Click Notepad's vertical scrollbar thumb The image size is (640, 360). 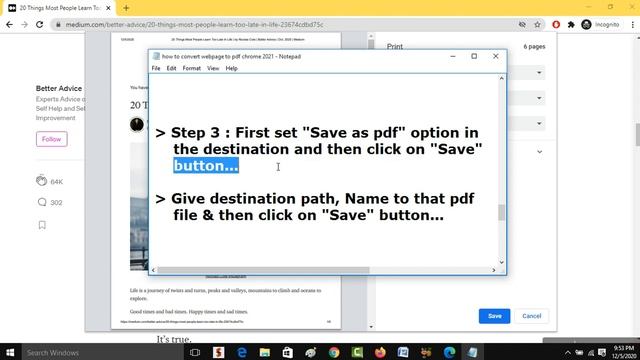click(502, 213)
